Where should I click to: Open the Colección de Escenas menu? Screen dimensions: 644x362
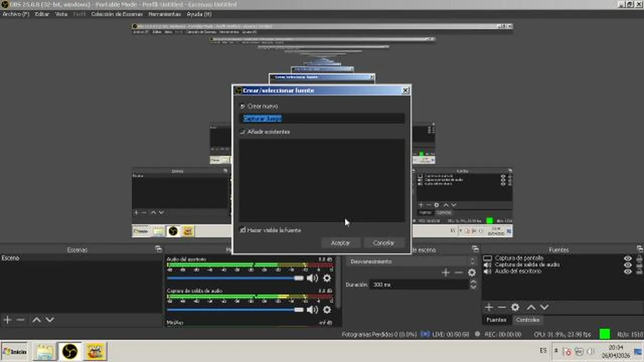(x=117, y=14)
